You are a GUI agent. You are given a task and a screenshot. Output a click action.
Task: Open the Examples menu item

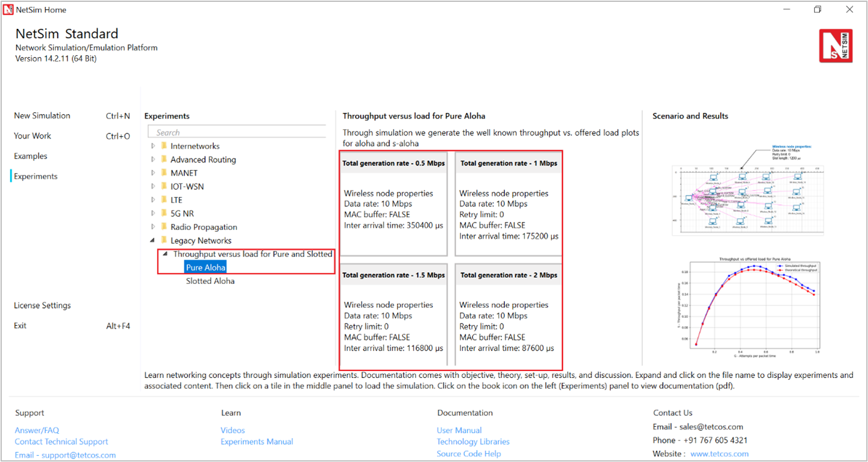point(31,156)
